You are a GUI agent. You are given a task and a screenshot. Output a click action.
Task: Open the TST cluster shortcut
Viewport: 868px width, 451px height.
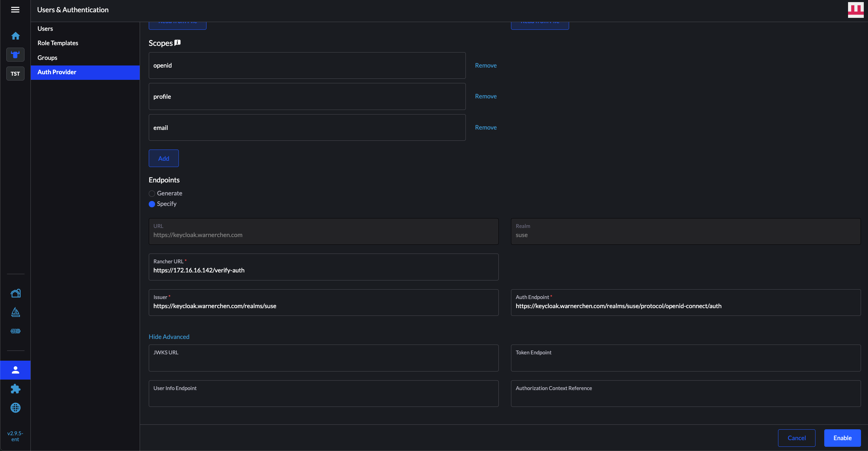(15, 74)
